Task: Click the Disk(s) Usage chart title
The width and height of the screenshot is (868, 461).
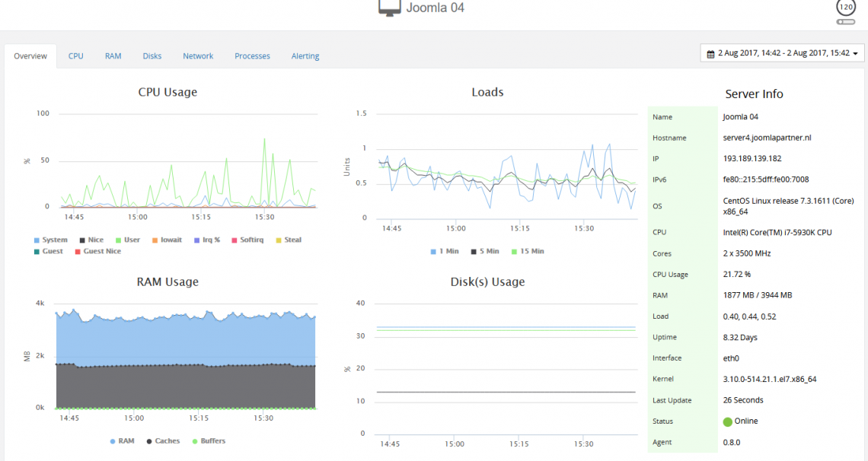Action: pos(488,282)
